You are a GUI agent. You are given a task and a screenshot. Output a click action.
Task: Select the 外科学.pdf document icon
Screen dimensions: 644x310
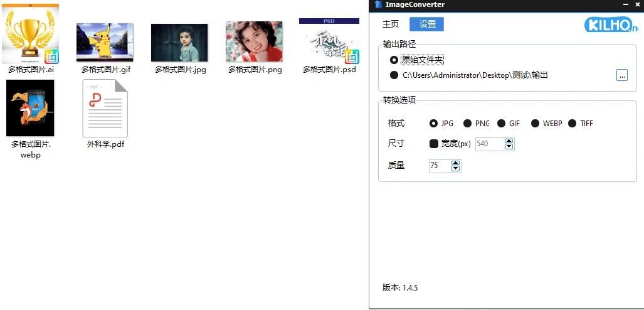click(105, 108)
